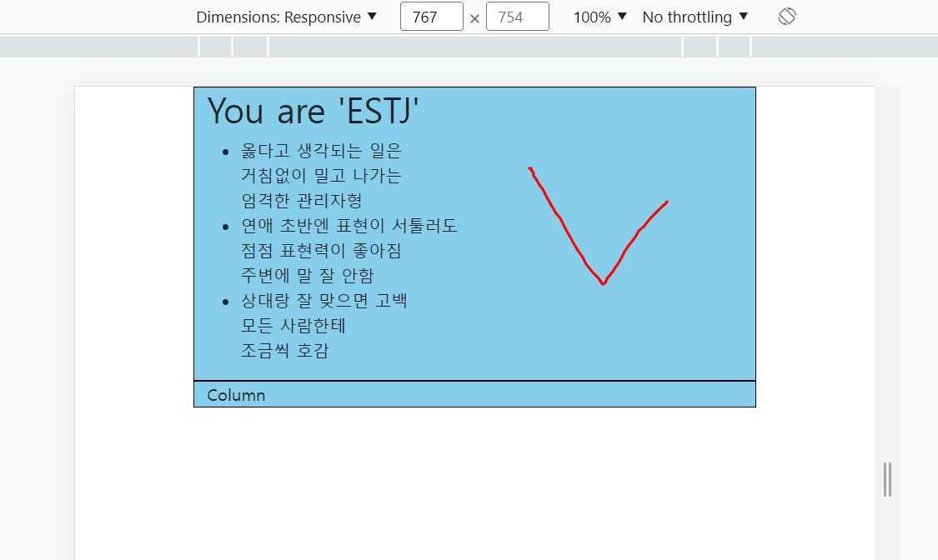Viewport: 938px width, 560px height.
Task: Click the text 모든 사람한테
Action: point(293,326)
